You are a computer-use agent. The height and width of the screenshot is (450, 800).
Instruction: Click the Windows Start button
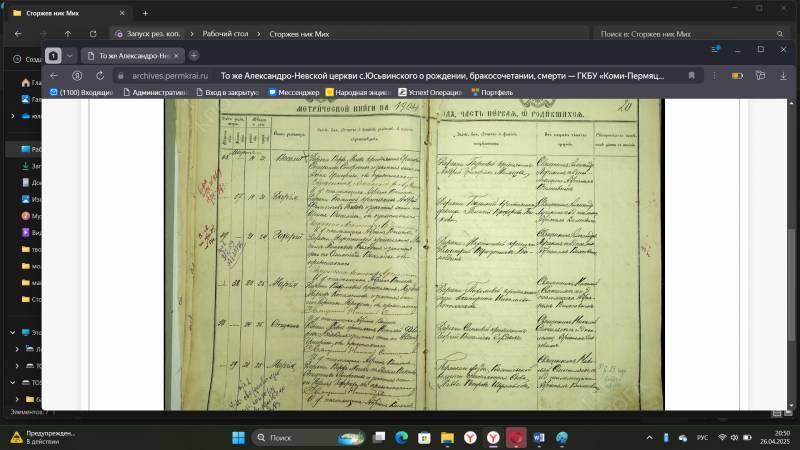[239, 438]
